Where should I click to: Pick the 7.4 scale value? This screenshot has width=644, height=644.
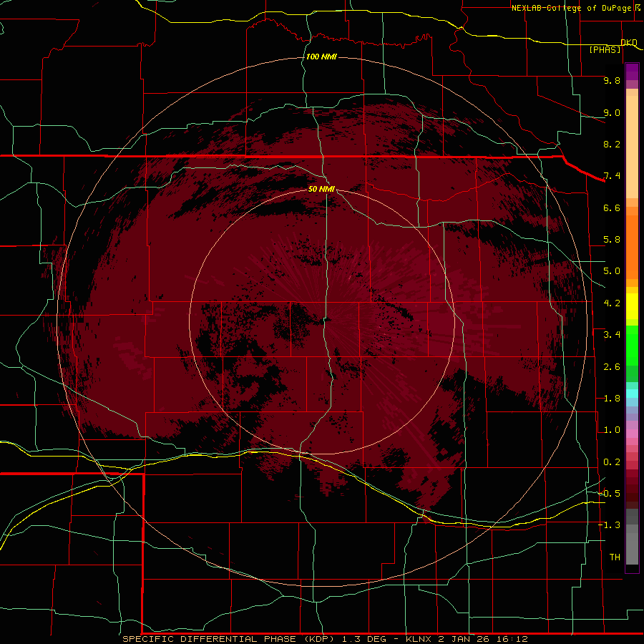coord(612,176)
